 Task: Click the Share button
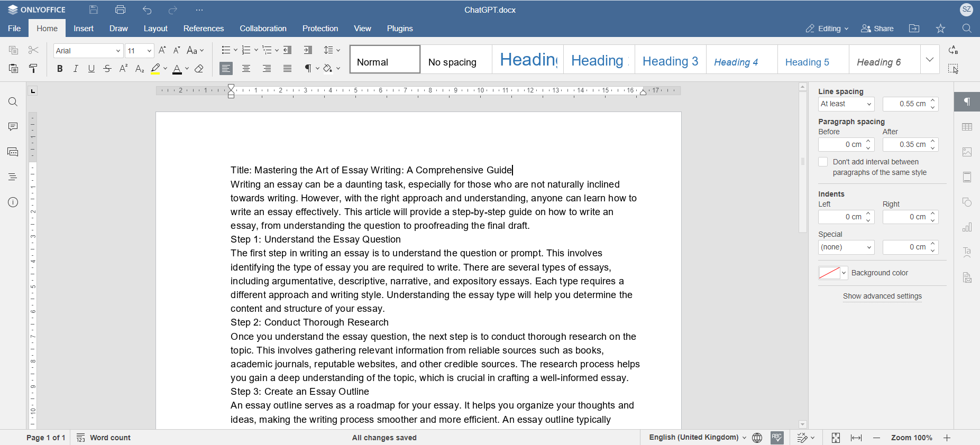pyautogui.click(x=877, y=29)
